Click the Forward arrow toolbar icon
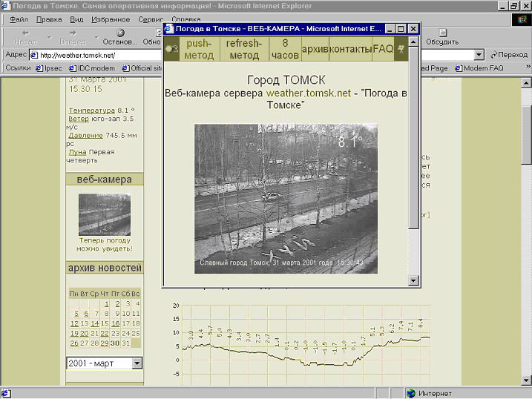The image size is (532, 399). pyautogui.click(x=73, y=33)
